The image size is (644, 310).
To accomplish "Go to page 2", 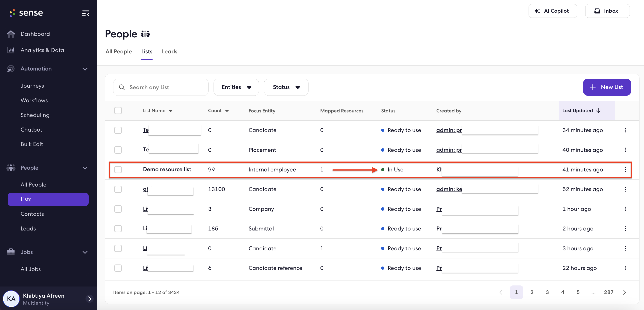I will tap(532, 292).
